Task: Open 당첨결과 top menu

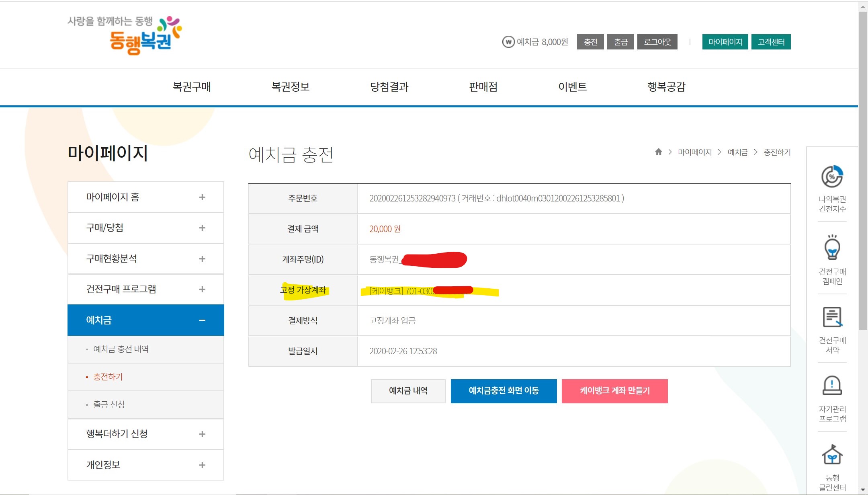Action: coord(389,87)
